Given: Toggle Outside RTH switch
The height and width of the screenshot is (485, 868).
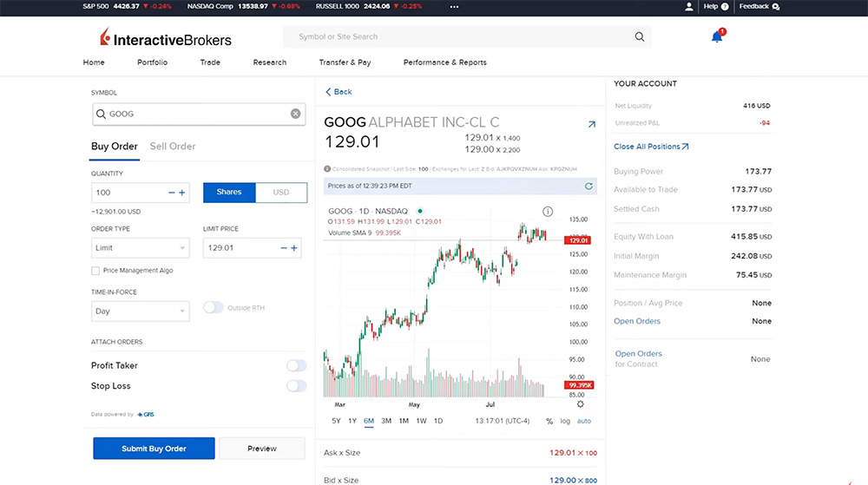Looking at the screenshot, I should [213, 307].
